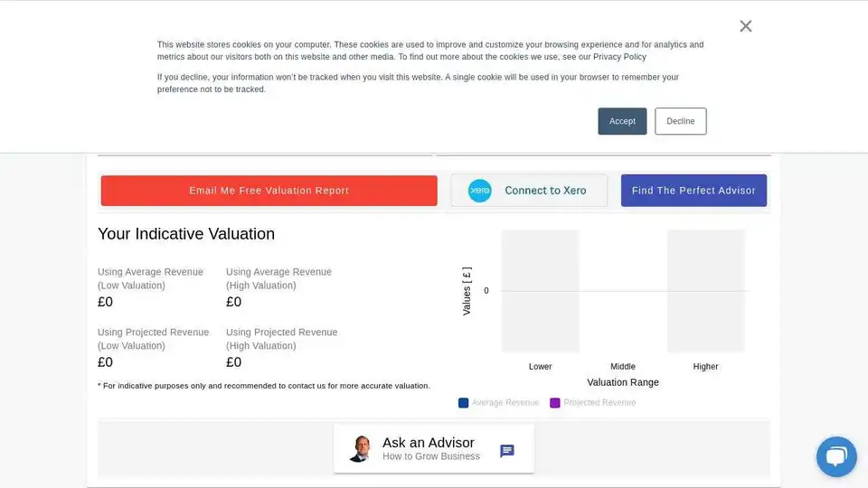The image size is (868, 488).
Task: Click the round Xero logo icon
Action: coord(480,191)
